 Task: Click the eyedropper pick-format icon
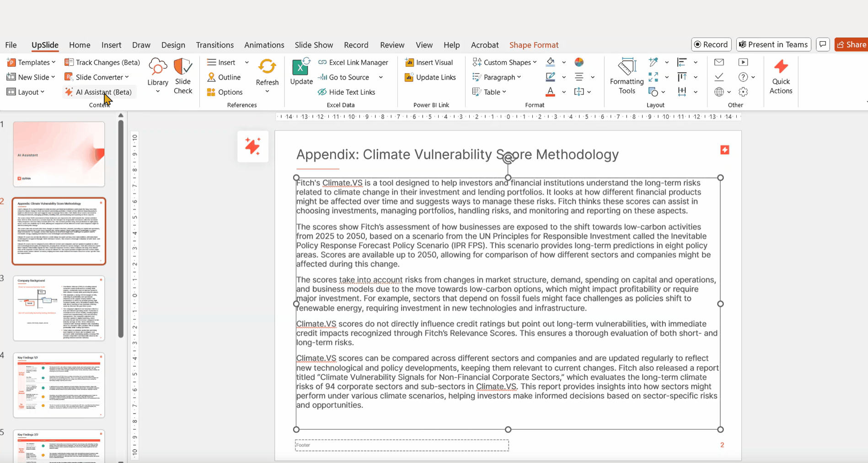[653, 62]
